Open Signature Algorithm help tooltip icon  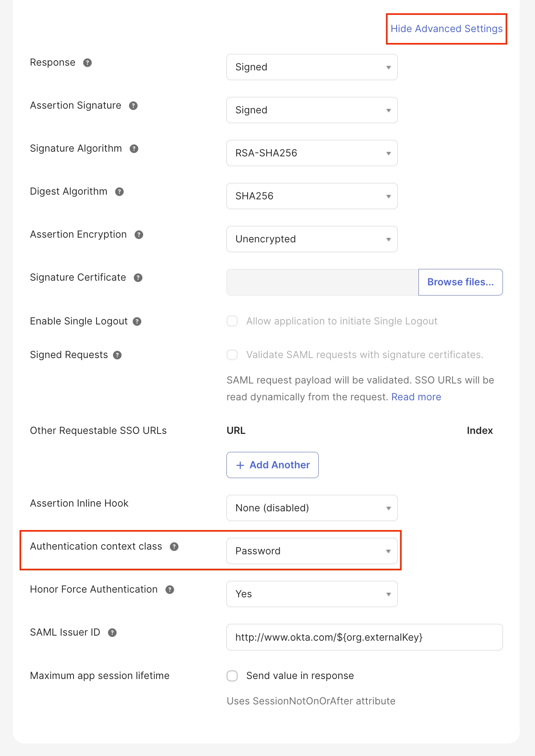point(134,149)
